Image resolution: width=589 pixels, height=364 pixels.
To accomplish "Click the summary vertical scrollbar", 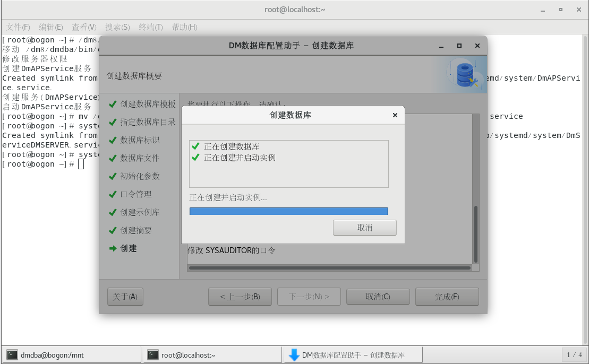I will tap(475, 234).
